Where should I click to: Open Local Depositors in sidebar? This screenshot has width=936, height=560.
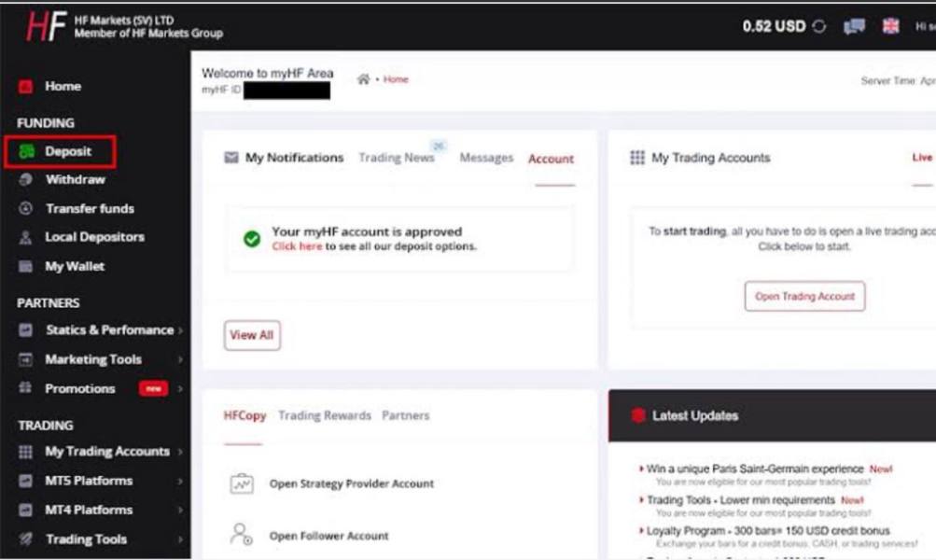95,237
